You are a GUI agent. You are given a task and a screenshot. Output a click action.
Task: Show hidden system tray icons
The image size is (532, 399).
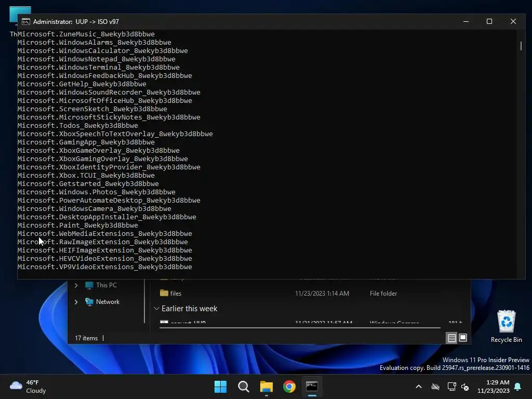[419, 387]
